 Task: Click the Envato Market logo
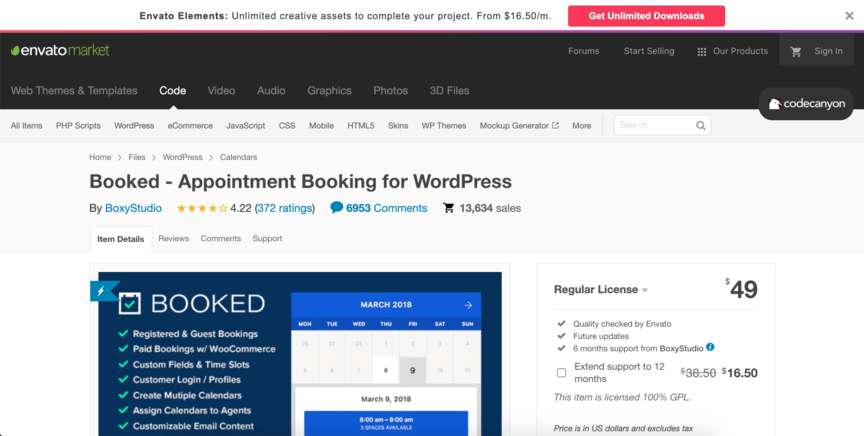click(60, 51)
